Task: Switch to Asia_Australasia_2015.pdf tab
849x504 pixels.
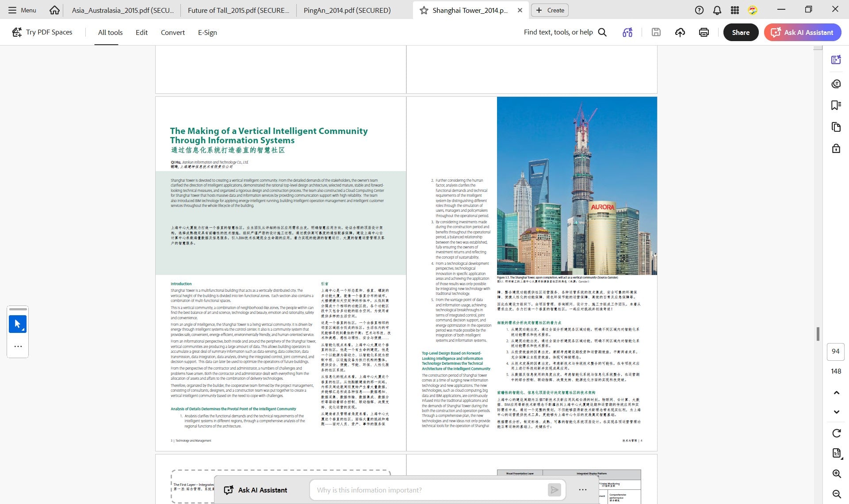Action: 122,10
